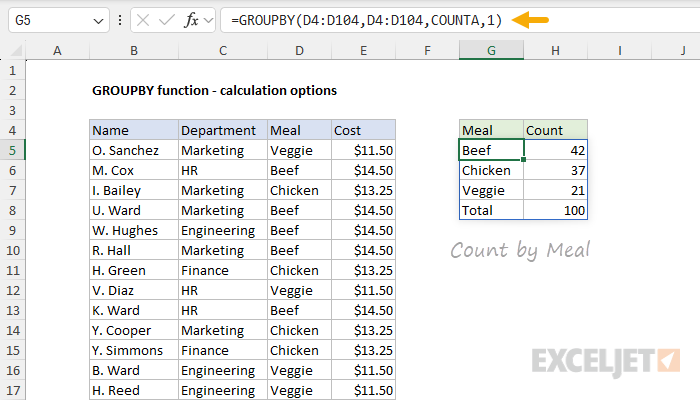Click 'Engineering' in W. Hughes row
Screen dimensions: 700x400
223,230
